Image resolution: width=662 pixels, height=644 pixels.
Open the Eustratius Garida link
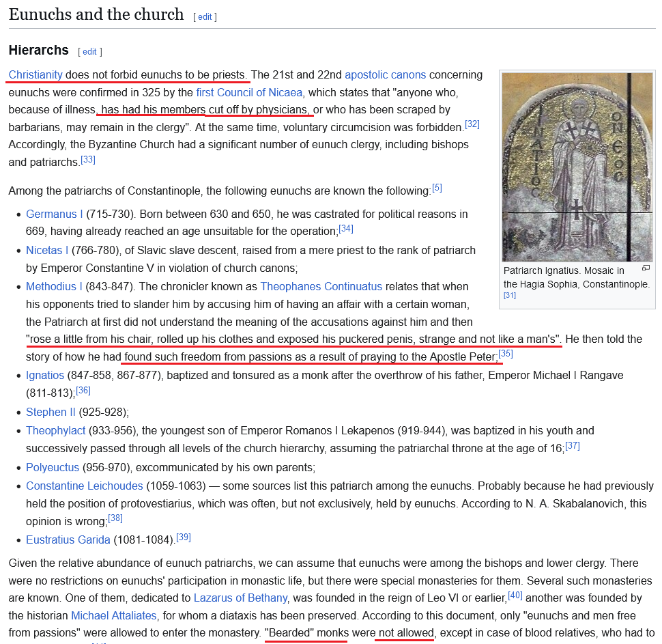[68, 540]
